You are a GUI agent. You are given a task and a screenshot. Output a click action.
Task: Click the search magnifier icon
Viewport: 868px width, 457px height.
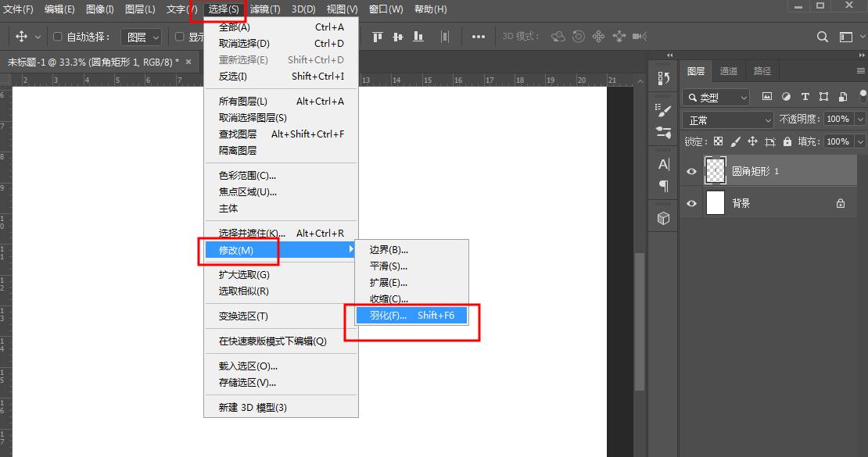pos(821,36)
